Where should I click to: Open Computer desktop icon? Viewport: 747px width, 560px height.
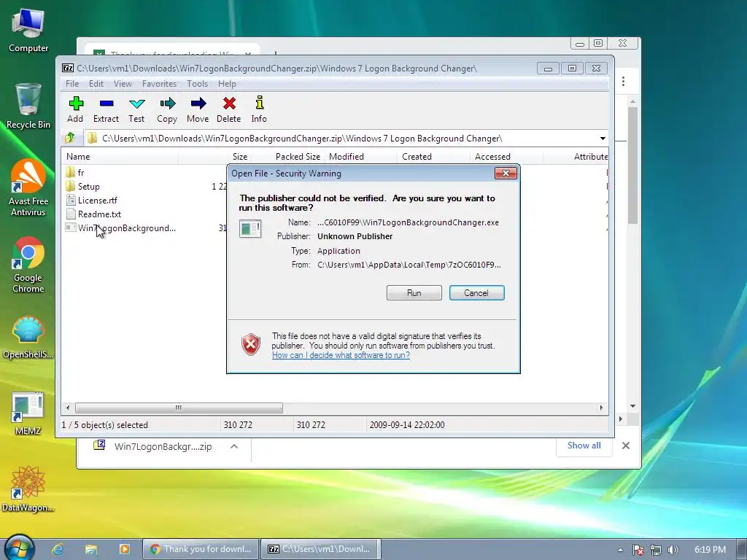(28, 31)
